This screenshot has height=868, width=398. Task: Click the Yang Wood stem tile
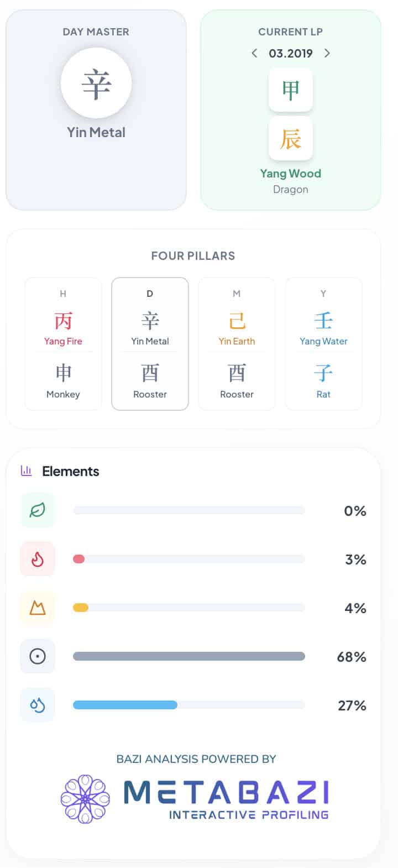click(291, 90)
